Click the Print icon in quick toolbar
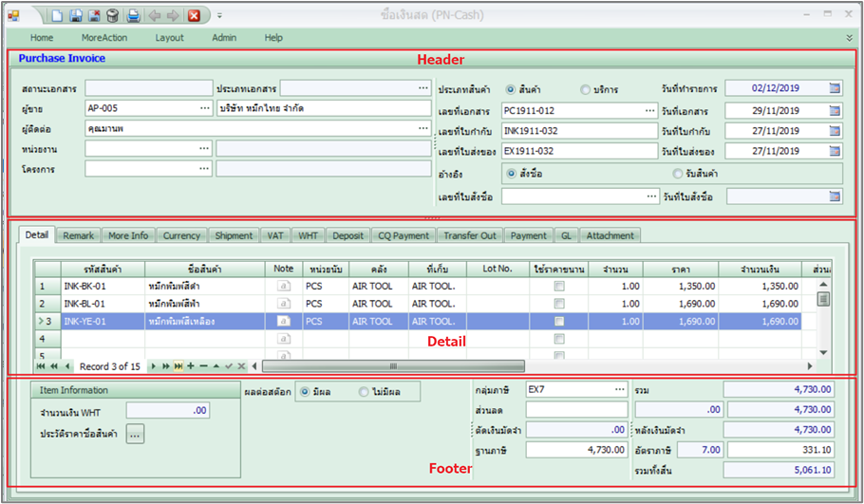Screen dimensions: 864x504 [x=134, y=15]
